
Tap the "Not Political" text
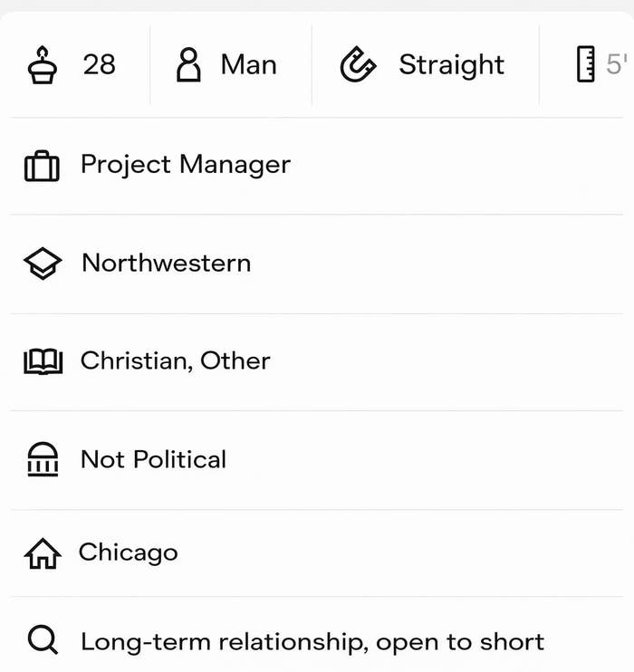tap(153, 459)
